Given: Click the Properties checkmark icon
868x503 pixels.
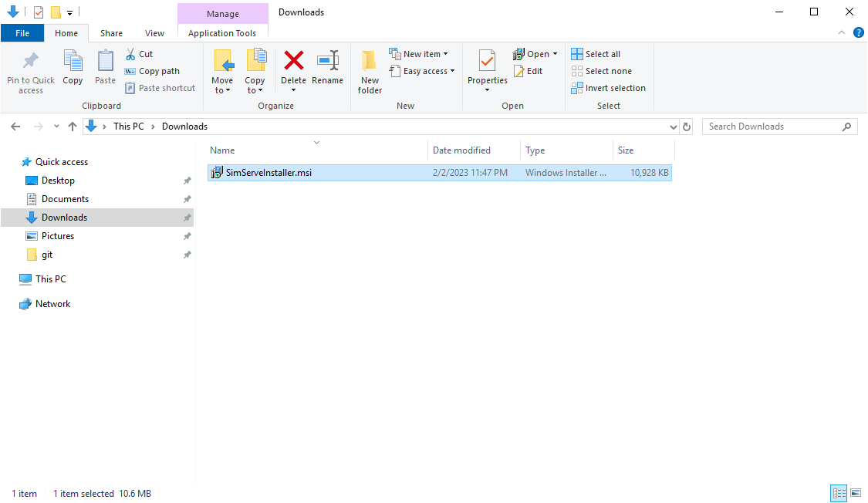Looking at the screenshot, I should tap(487, 60).
